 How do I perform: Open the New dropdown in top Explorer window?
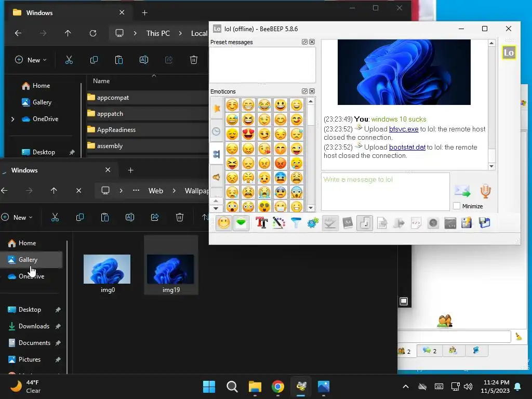pos(31,60)
